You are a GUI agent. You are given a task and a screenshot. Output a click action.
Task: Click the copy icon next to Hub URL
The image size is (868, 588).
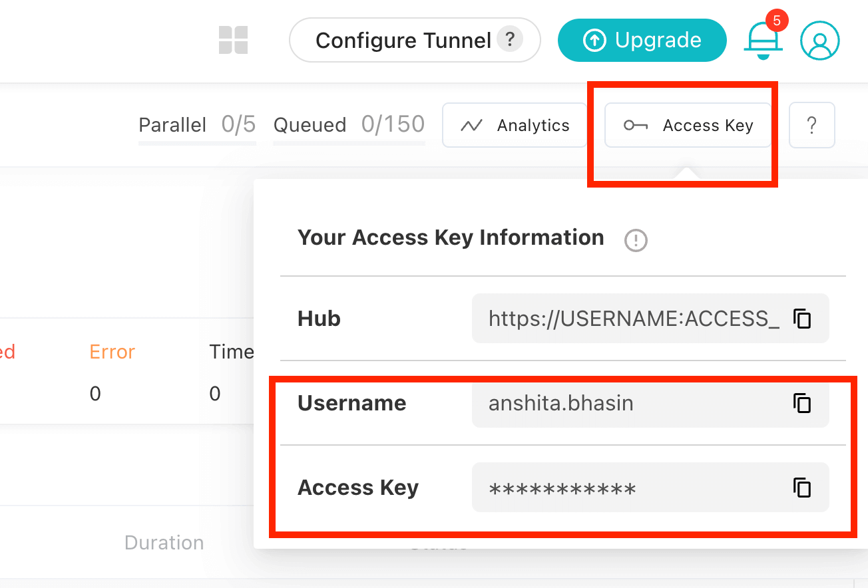(803, 319)
